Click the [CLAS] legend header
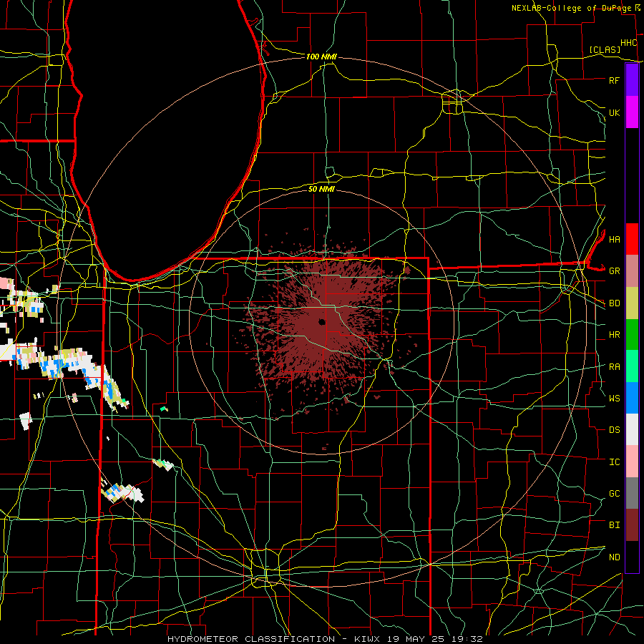The image size is (644, 644). 605,49
